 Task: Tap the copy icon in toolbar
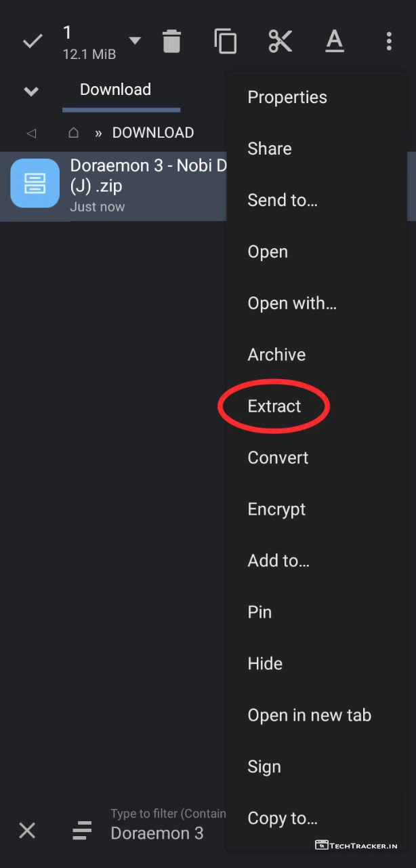tap(226, 41)
